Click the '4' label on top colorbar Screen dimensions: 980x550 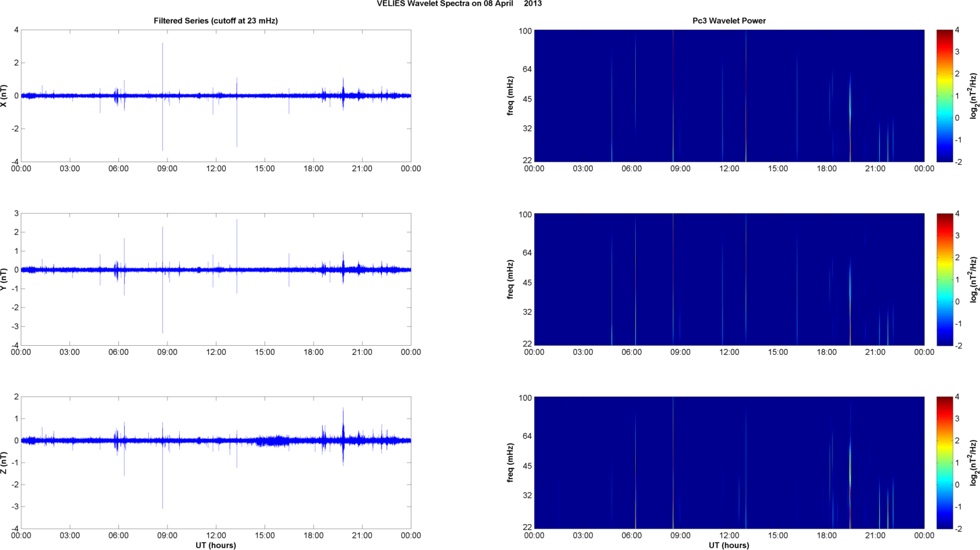pyautogui.click(x=957, y=30)
